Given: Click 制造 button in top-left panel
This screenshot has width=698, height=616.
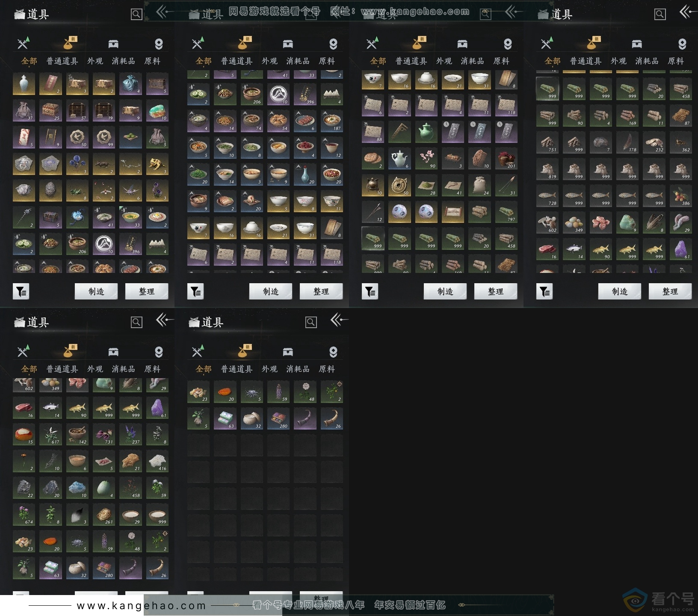Looking at the screenshot, I should click(x=96, y=291).
